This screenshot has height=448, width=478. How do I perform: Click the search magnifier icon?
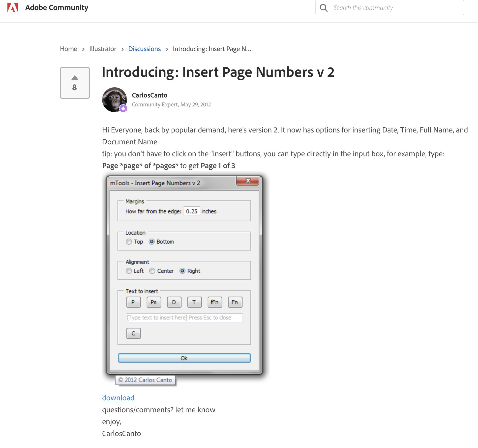(x=324, y=8)
